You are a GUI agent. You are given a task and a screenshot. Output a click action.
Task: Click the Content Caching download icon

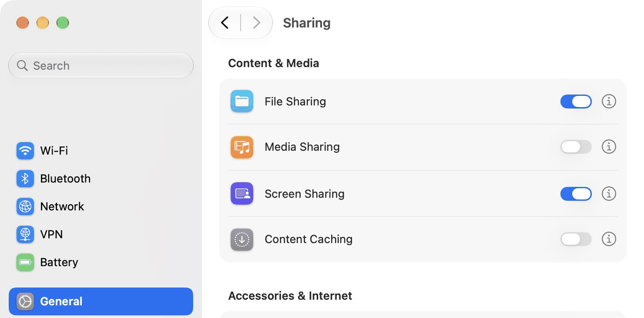pos(242,239)
